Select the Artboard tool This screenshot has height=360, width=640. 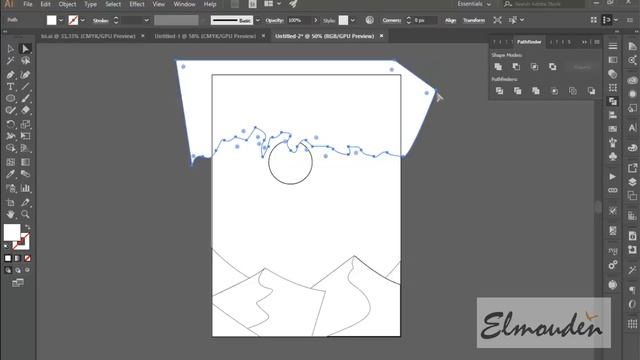click(11, 202)
